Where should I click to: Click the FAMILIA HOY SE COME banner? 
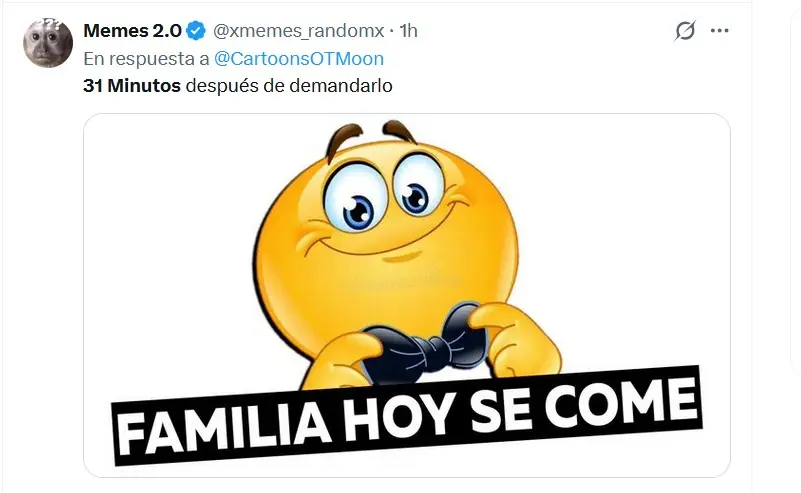pos(407,415)
